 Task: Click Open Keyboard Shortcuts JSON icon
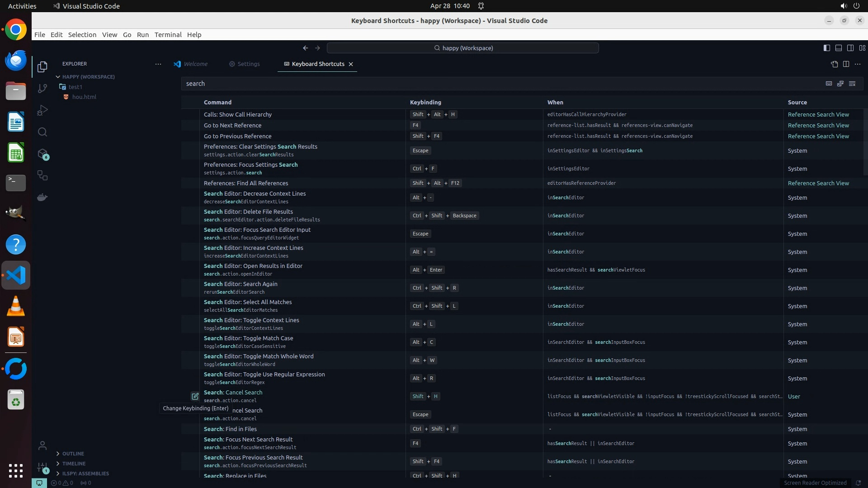[x=834, y=64]
